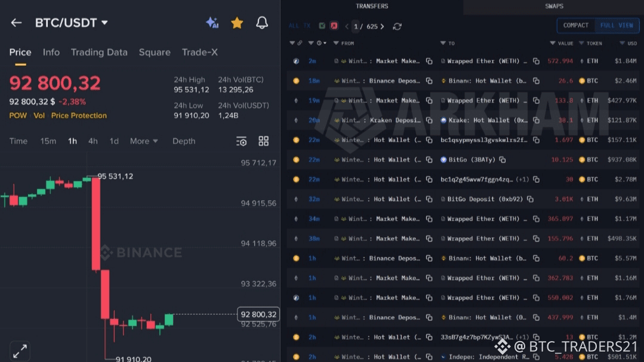The width and height of the screenshot is (644, 362).
Task: Open the Price Protection link
Action: (79, 115)
